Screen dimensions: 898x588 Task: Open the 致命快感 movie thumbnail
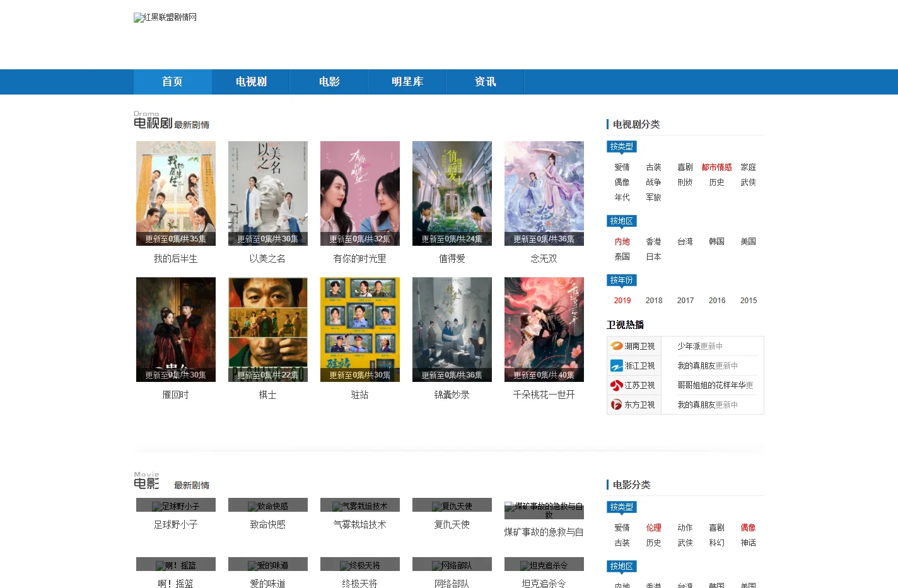(x=268, y=505)
